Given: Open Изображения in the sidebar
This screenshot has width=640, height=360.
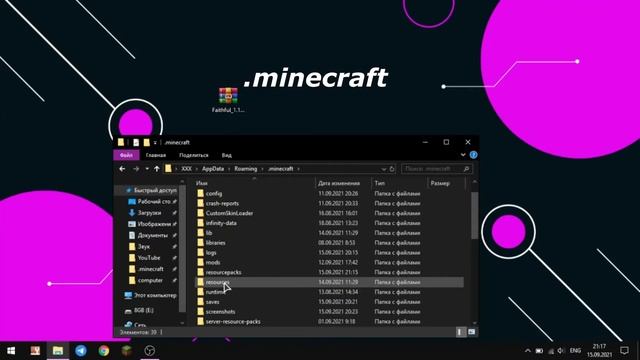Looking at the screenshot, I should tap(154, 224).
